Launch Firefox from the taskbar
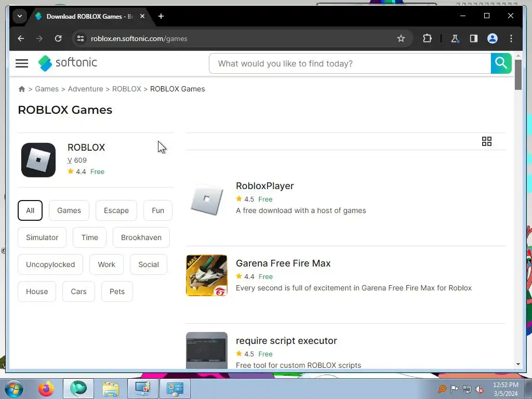Viewport: 532px width, 399px height. pyautogui.click(x=46, y=389)
